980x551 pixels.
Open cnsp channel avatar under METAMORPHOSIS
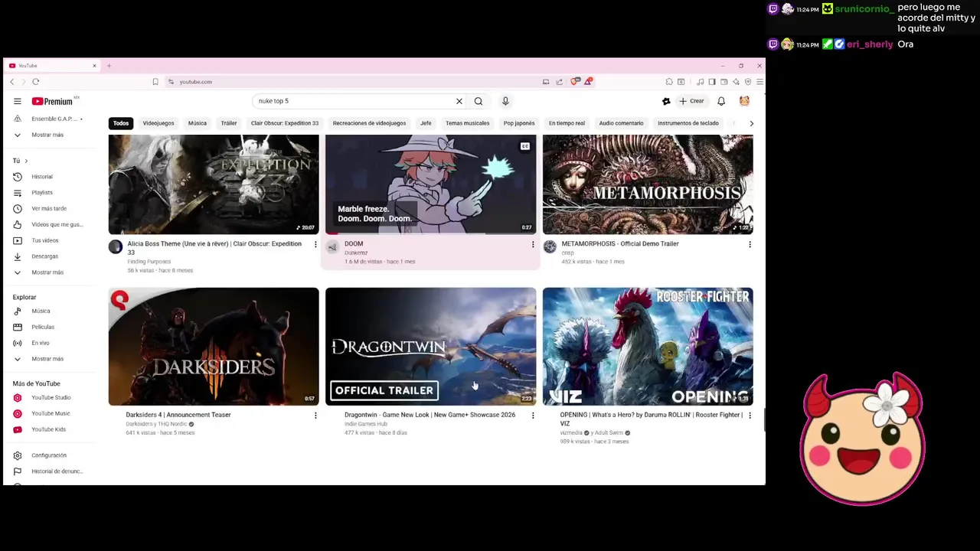[550, 246]
